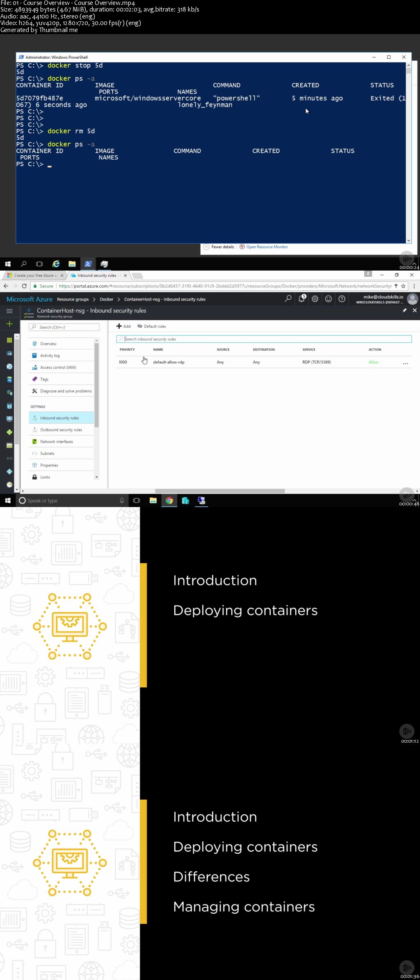Click Cortana microphone icon

point(122,500)
